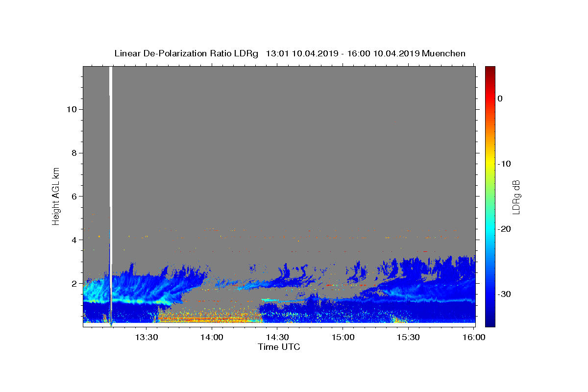
Task: Click the plot title 'Linear De-Polarization Ratio LDRg'
Action: tap(186, 53)
